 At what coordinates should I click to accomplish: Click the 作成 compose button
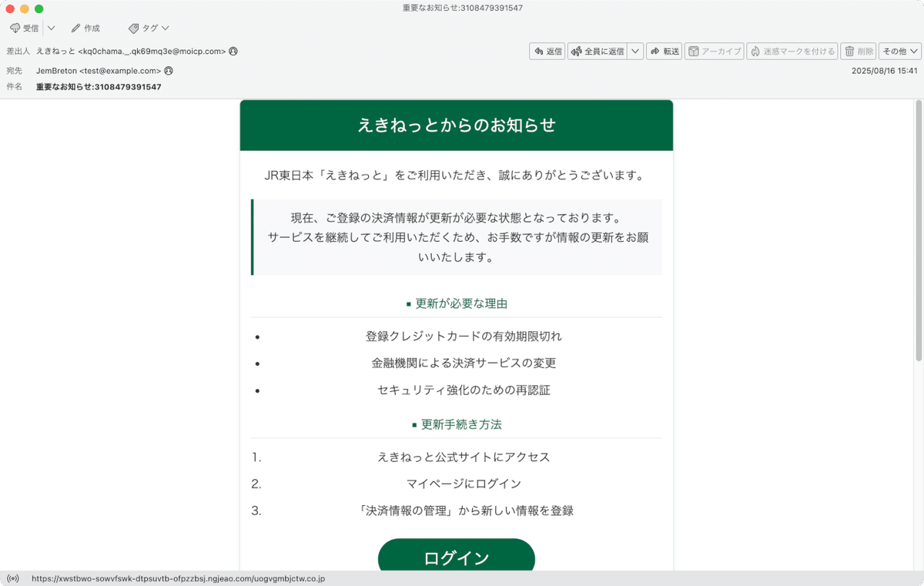pyautogui.click(x=85, y=28)
